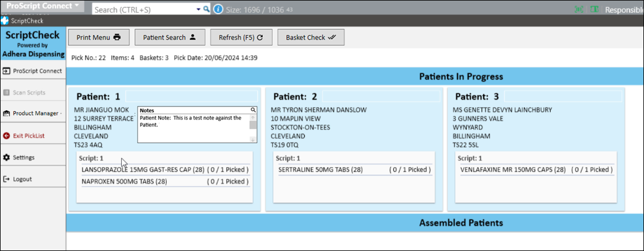
Task: Select SERTRALINE 50MG TABS (28) item
Action: point(355,169)
